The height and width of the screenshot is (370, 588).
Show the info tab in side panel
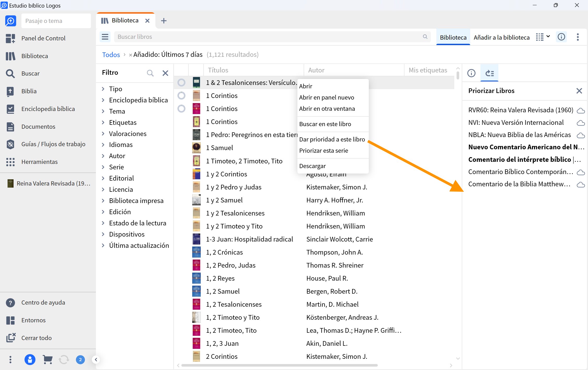471,73
